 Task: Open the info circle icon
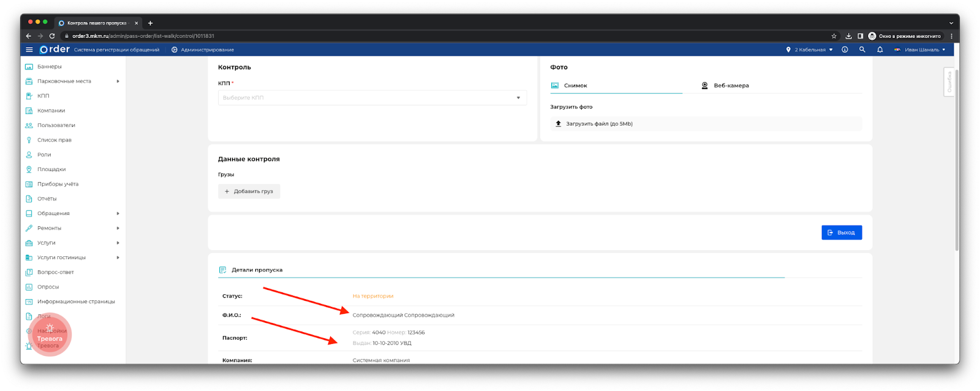(845, 50)
